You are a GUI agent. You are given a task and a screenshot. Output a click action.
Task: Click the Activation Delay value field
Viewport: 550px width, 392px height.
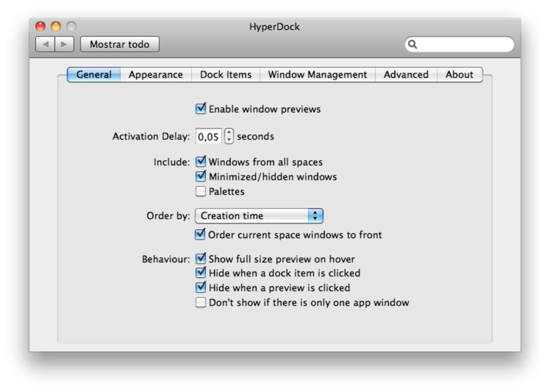tap(208, 136)
